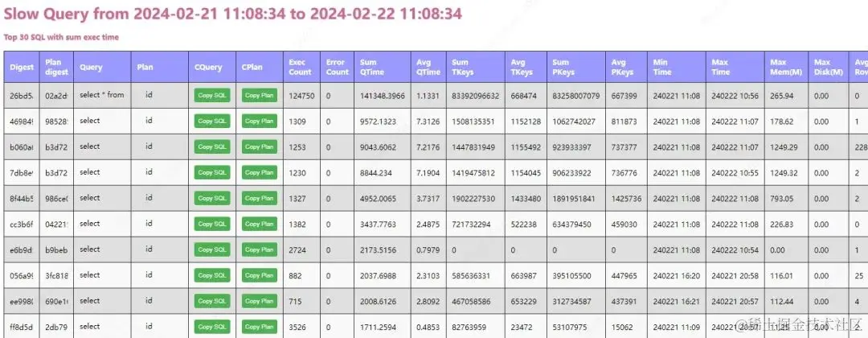Copy Plan for digest ff8d5d row

260,327
